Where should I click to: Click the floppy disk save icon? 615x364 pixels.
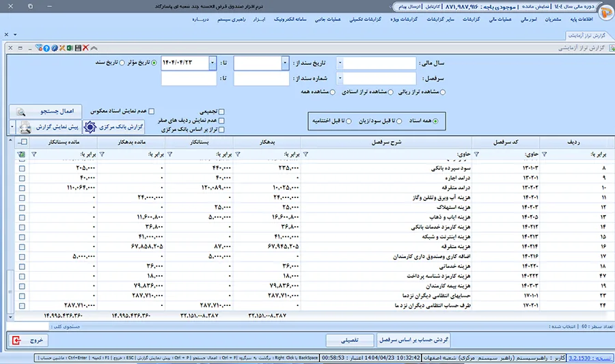(x=78, y=48)
